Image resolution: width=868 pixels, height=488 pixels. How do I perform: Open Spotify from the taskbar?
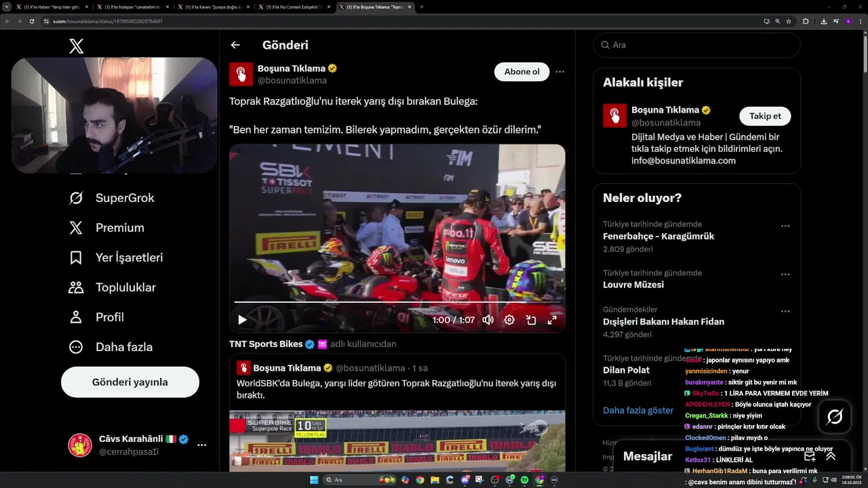pyautogui.click(x=524, y=480)
